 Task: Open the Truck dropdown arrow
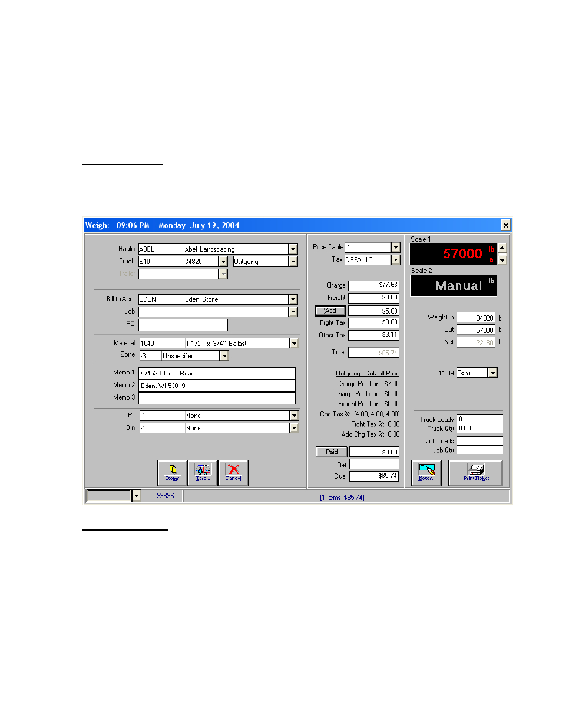pyautogui.click(x=223, y=262)
